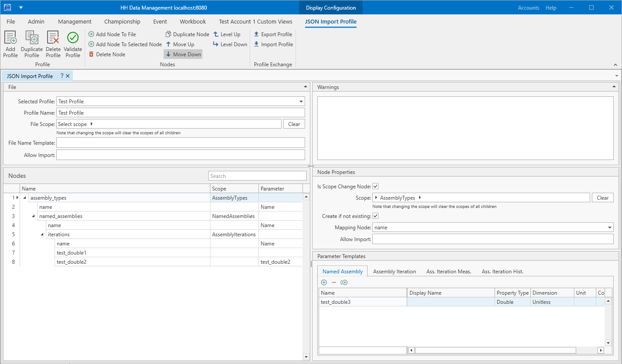Switch to Assembly Iteration tab
622x364 pixels.
pos(394,272)
